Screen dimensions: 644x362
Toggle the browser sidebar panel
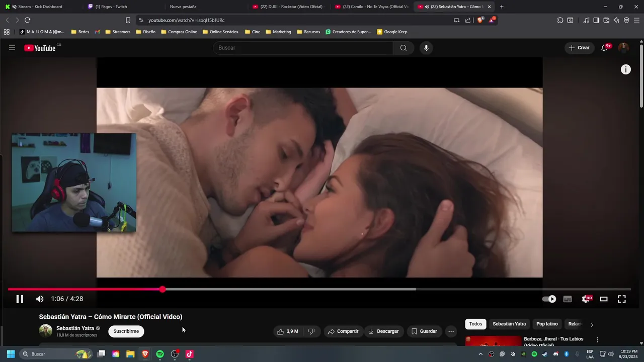pos(596,20)
